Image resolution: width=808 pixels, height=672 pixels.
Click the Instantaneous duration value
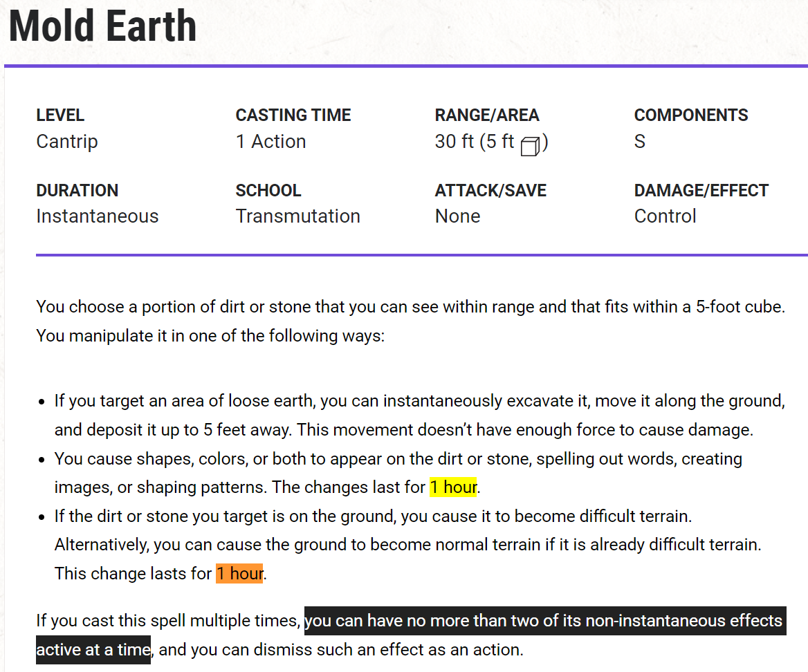point(98,216)
